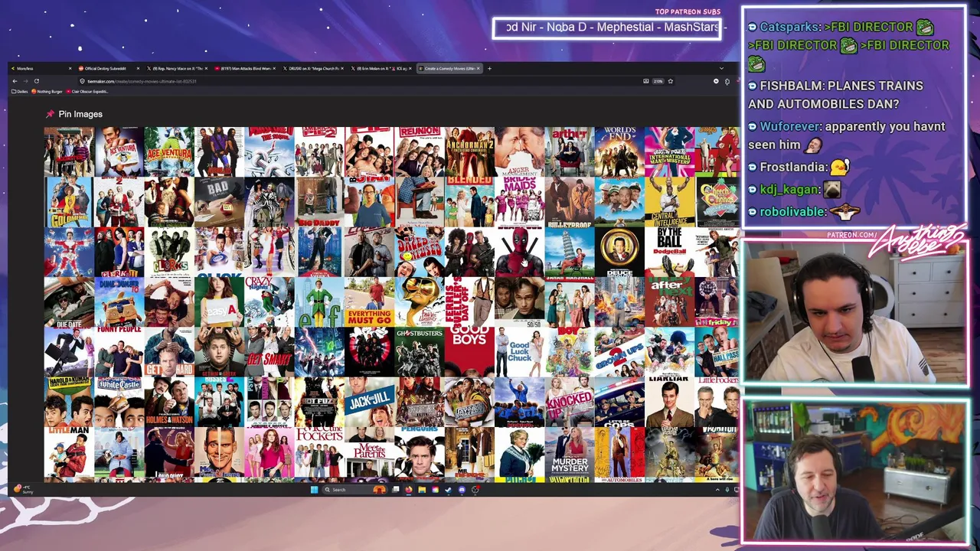Image resolution: width=980 pixels, height=551 pixels.
Task: Select The World's End poster
Action: coord(619,152)
